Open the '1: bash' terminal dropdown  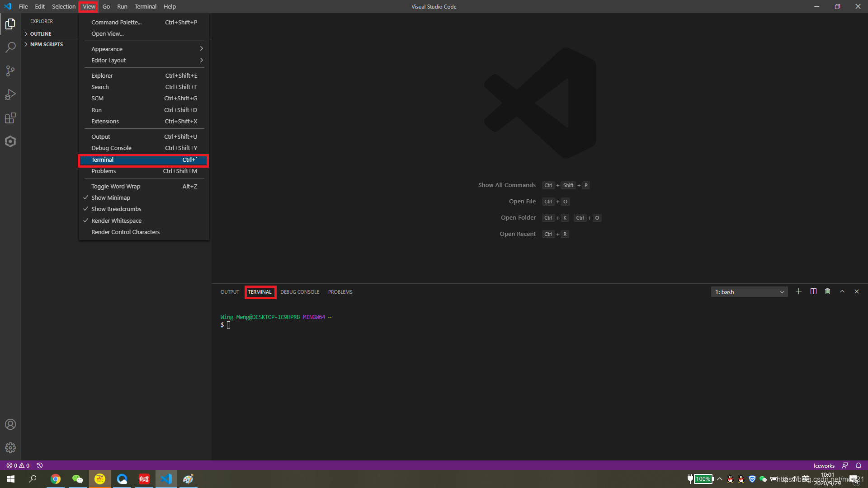pos(749,291)
